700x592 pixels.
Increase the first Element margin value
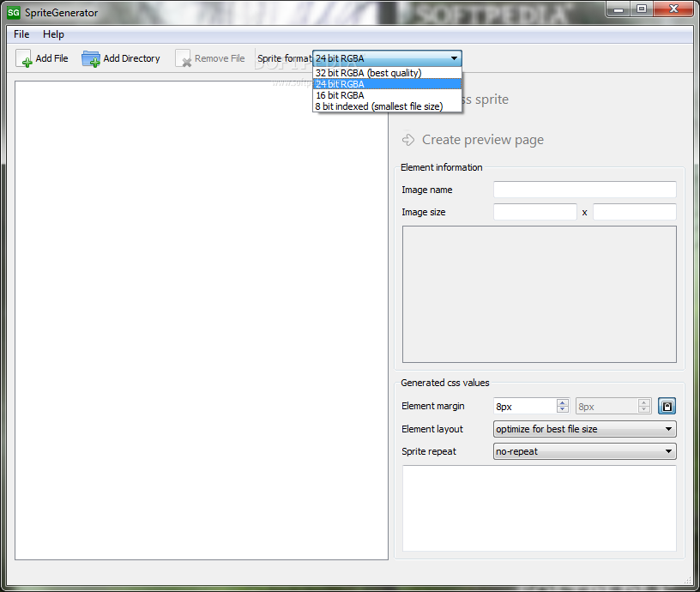click(x=563, y=402)
